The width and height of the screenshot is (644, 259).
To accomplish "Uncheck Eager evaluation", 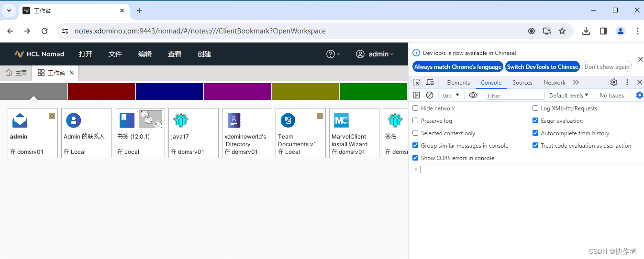I will (x=535, y=121).
